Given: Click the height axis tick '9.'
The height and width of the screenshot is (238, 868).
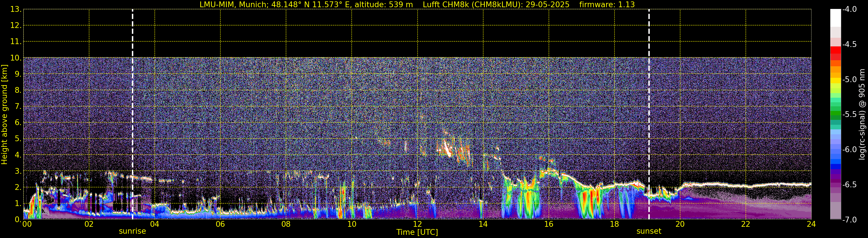Looking at the screenshot, I should (x=18, y=74).
